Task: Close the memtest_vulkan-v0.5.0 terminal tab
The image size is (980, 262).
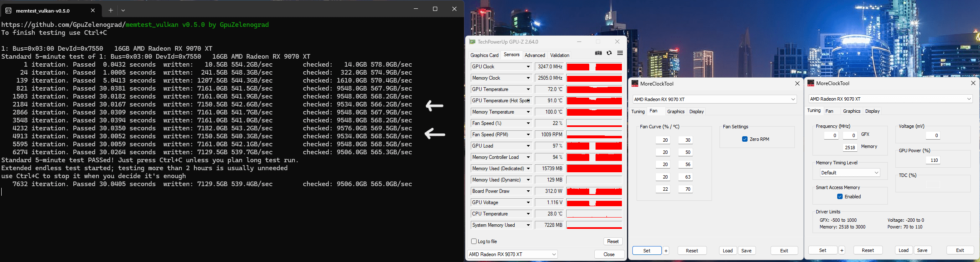Action: pyautogui.click(x=93, y=10)
